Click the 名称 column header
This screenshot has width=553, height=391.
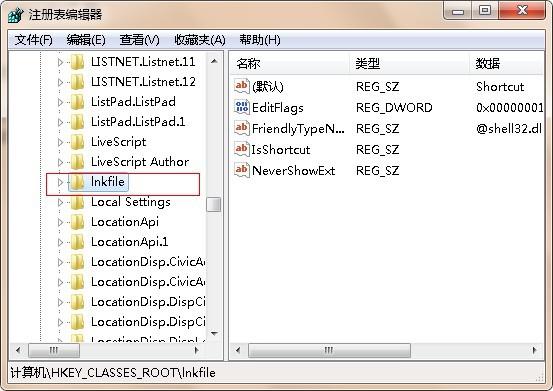[x=290, y=64]
